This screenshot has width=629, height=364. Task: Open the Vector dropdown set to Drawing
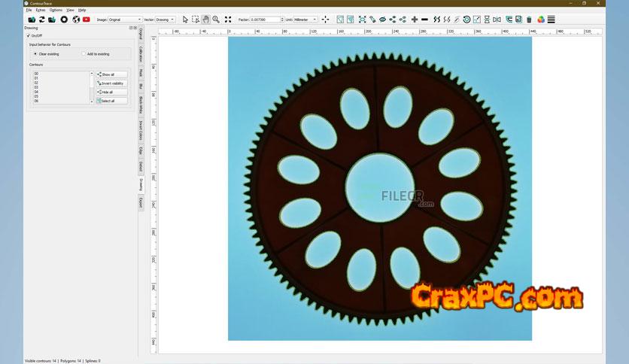[166, 20]
